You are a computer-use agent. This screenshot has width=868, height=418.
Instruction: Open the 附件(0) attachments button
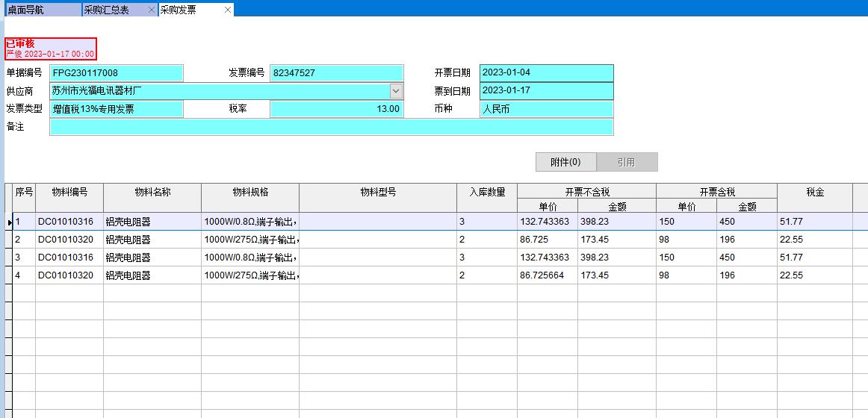click(565, 162)
